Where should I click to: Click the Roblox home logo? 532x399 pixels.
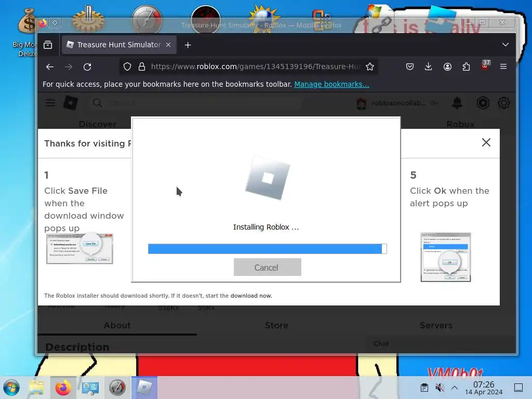click(71, 102)
